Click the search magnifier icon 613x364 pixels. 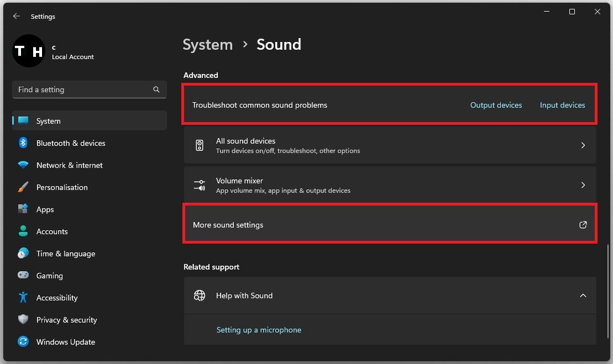pyautogui.click(x=156, y=89)
